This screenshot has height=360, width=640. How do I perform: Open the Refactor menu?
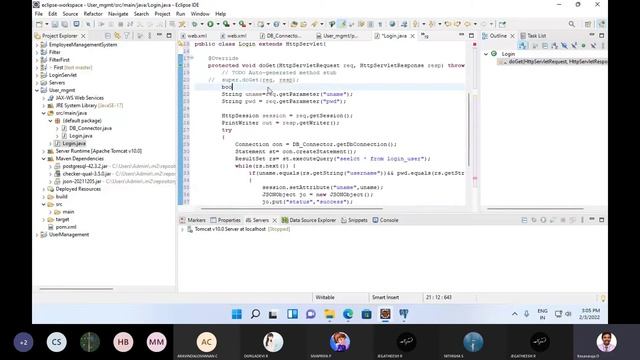pos(93,14)
